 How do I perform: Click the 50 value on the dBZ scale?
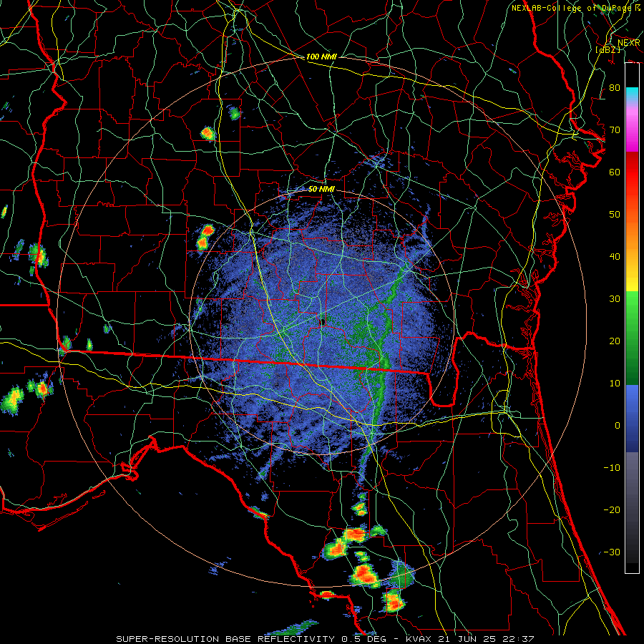tap(615, 215)
